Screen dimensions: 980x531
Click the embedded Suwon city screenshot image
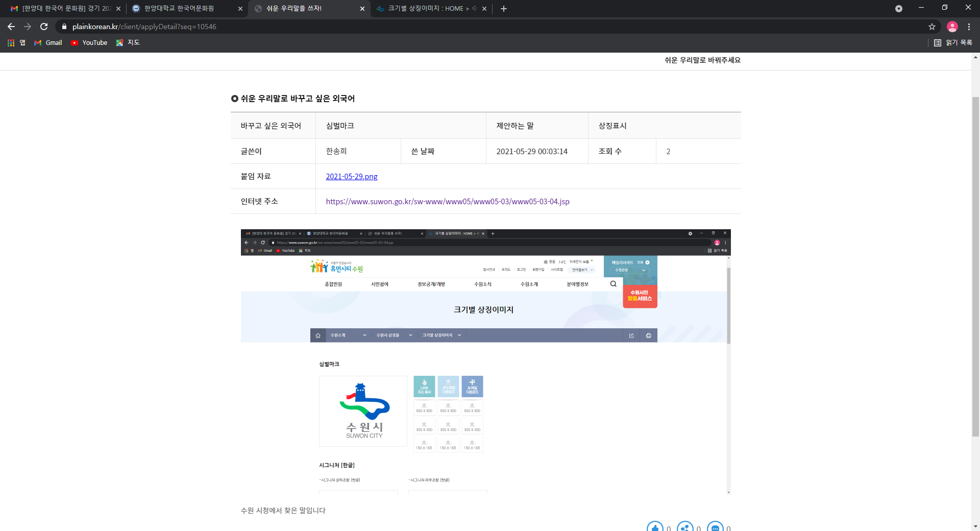click(485, 361)
